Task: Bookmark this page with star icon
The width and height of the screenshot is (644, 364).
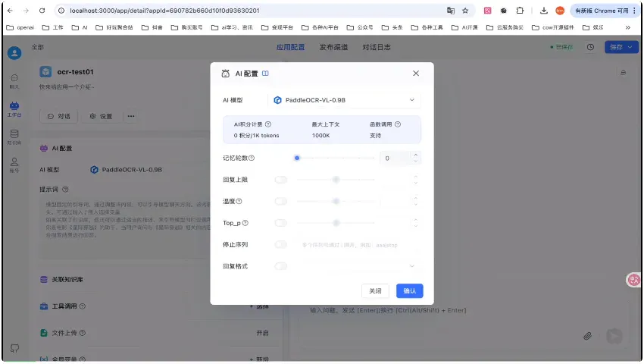Action: pyautogui.click(x=465, y=11)
